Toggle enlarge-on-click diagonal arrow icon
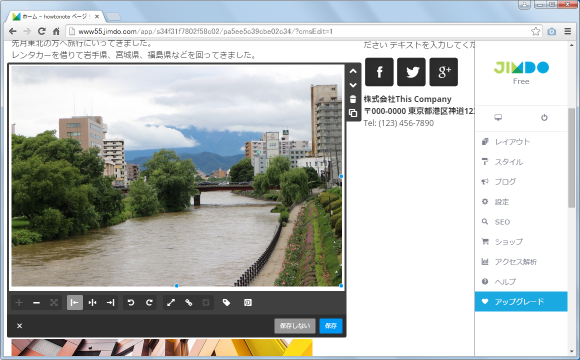 coord(171,303)
